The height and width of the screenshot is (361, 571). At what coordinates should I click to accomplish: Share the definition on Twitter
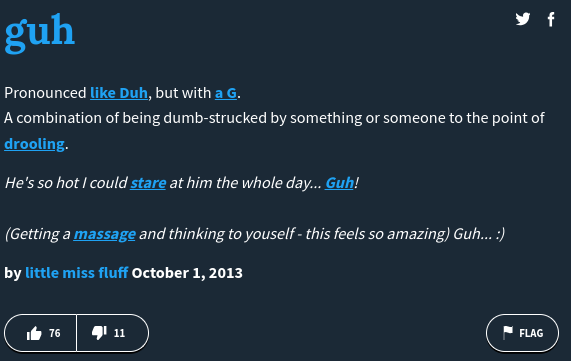[x=523, y=19]
